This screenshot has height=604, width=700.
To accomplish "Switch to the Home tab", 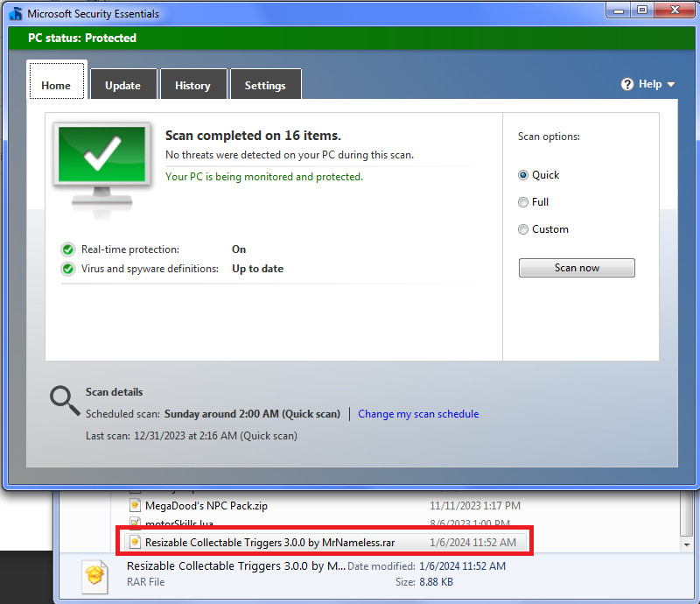I will click(57, 81).
